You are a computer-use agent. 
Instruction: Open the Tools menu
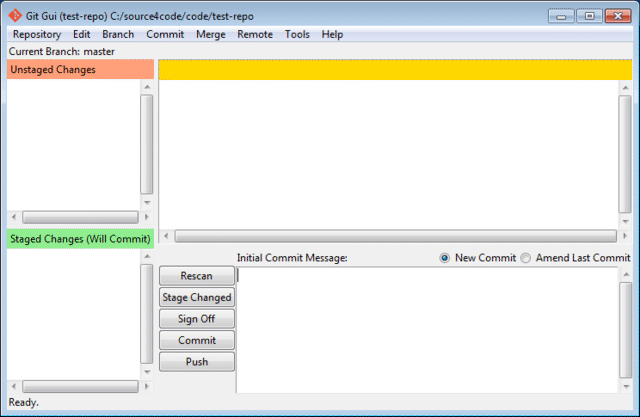coord(297,34)
